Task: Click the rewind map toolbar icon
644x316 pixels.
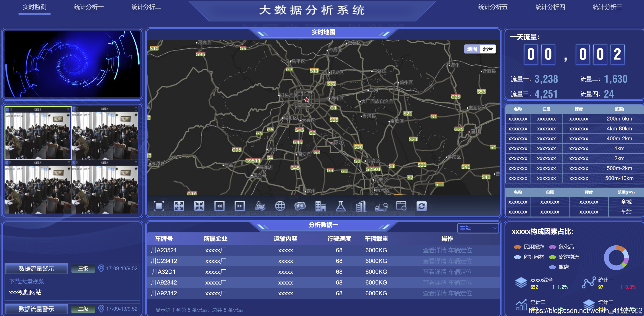Action: point(219,206)
